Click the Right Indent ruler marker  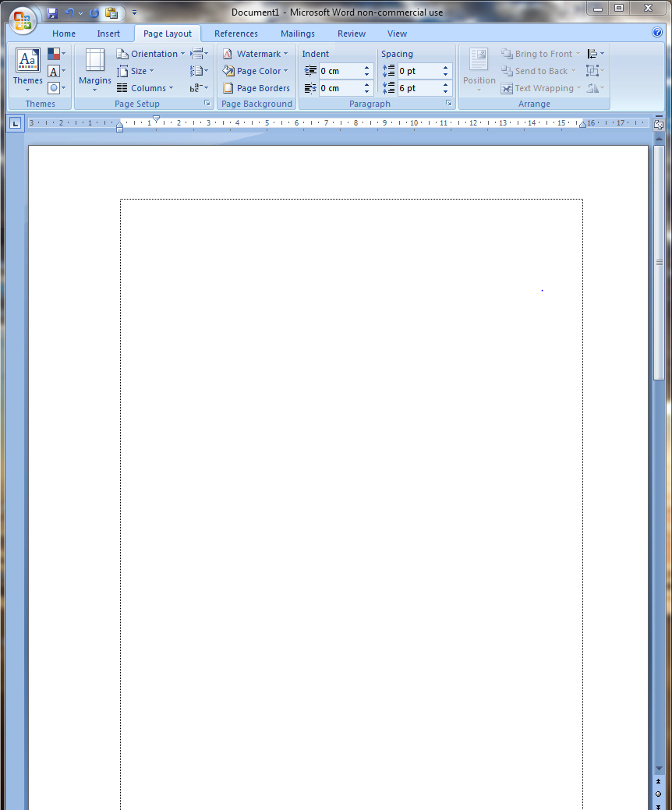(582, 125)
